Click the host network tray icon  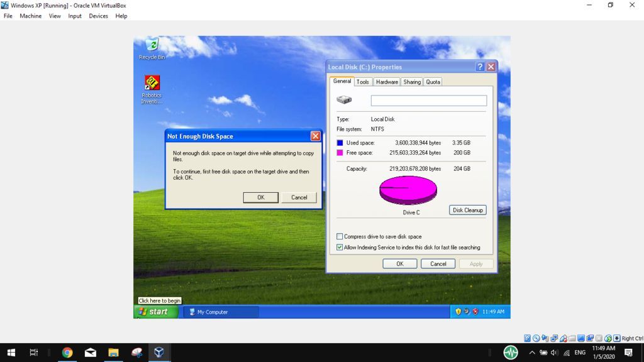(x=567, y=353)
